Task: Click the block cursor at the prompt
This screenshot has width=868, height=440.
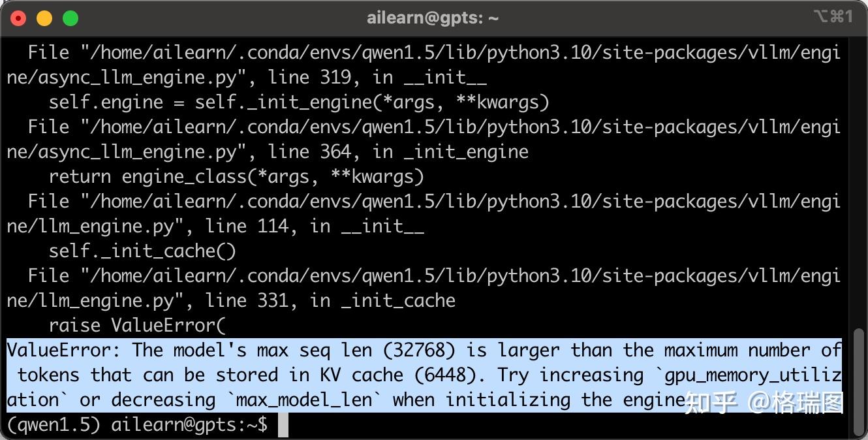Action: click(x=283, y=425)
